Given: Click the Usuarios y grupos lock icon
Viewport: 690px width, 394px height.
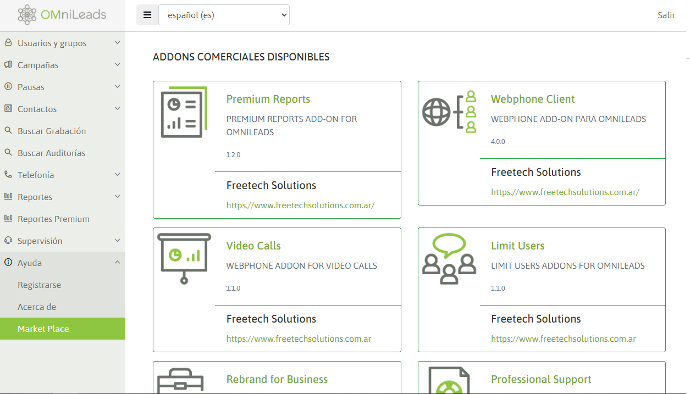Looking at the screenshot, I should point(8,43).
